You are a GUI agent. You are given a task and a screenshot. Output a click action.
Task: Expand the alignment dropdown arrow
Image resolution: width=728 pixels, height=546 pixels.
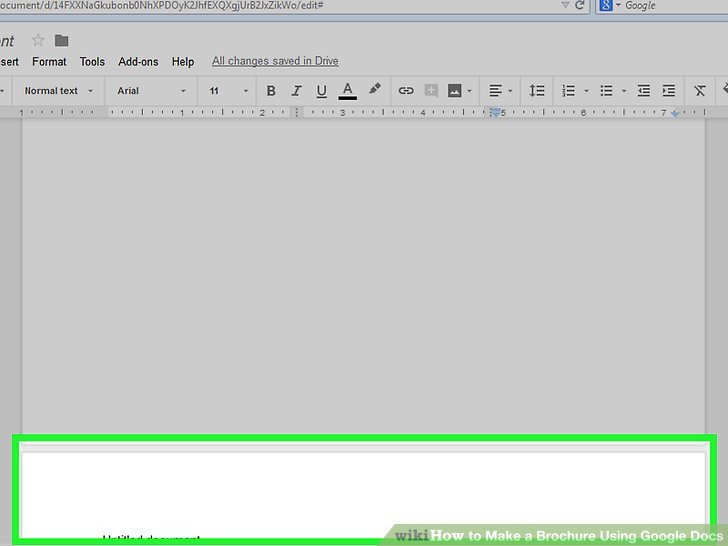[510, 91]
